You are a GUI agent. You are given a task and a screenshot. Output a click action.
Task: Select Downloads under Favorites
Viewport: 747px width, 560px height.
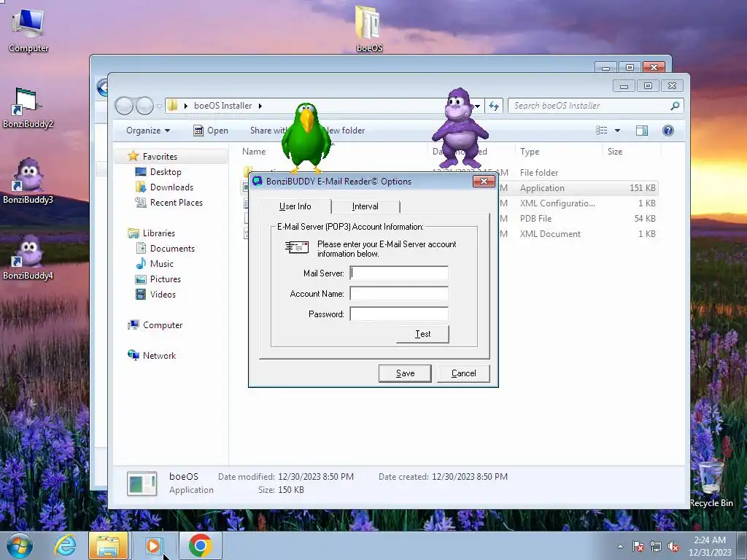[171, 187]
